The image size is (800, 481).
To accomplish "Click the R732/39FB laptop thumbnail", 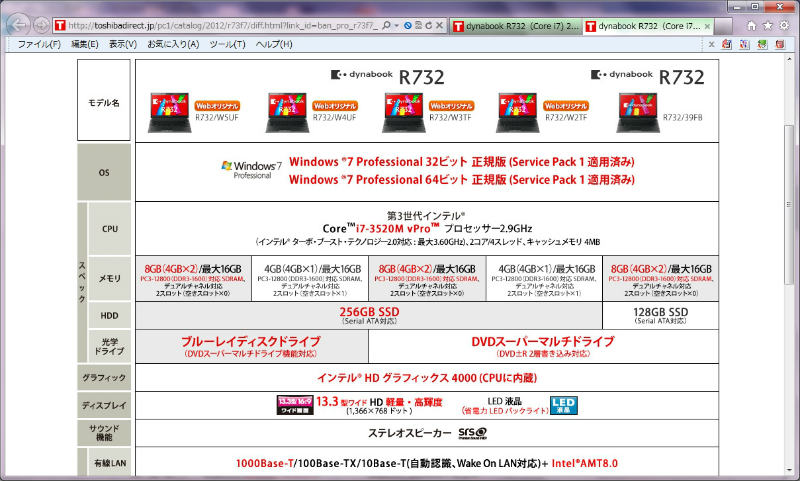I will pyautogui.click(x=638, y=112).
